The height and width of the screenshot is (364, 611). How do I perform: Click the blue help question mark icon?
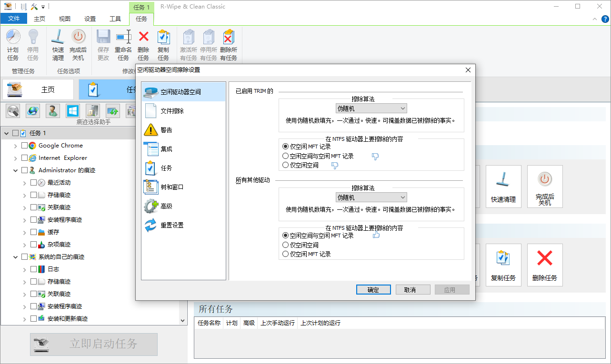tap(605, 19)
